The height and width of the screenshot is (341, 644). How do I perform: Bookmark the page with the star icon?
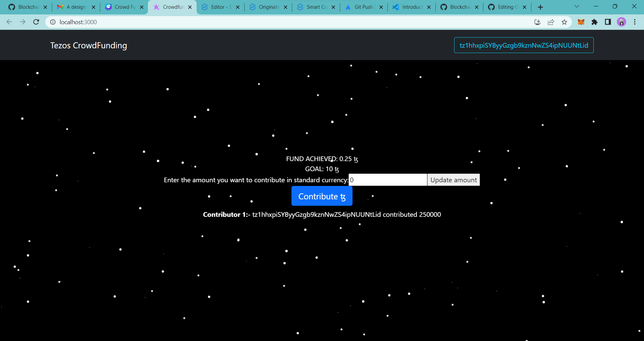[565, 22]
